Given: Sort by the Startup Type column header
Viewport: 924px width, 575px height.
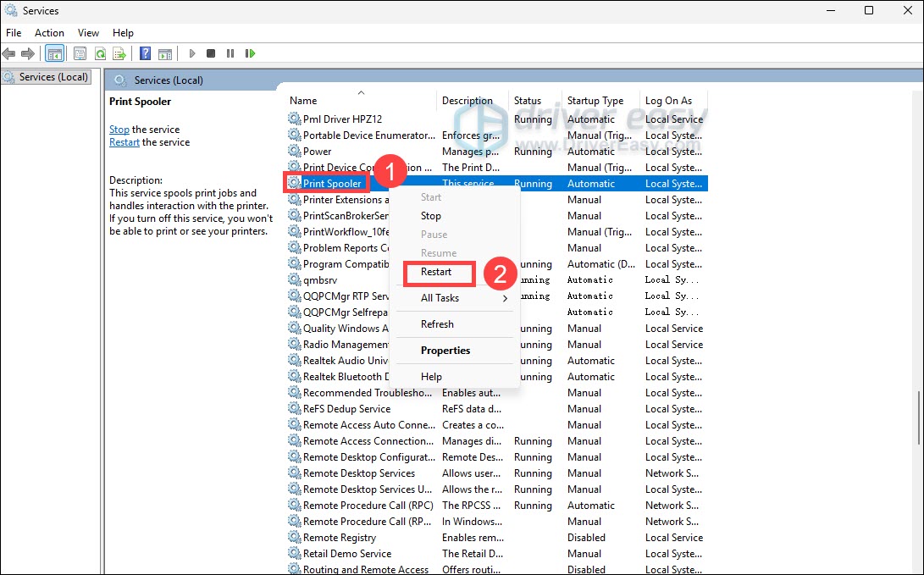Looking at the screenshot, I should (x=600, y=101).
